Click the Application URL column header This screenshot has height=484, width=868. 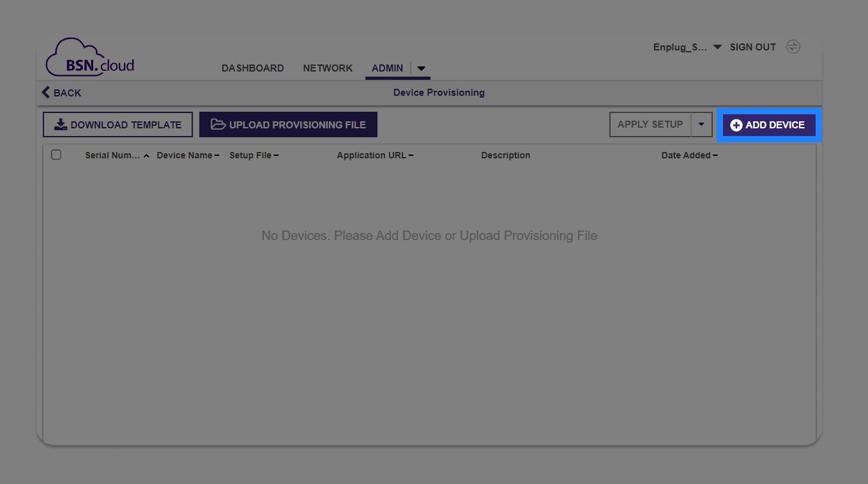372,155
